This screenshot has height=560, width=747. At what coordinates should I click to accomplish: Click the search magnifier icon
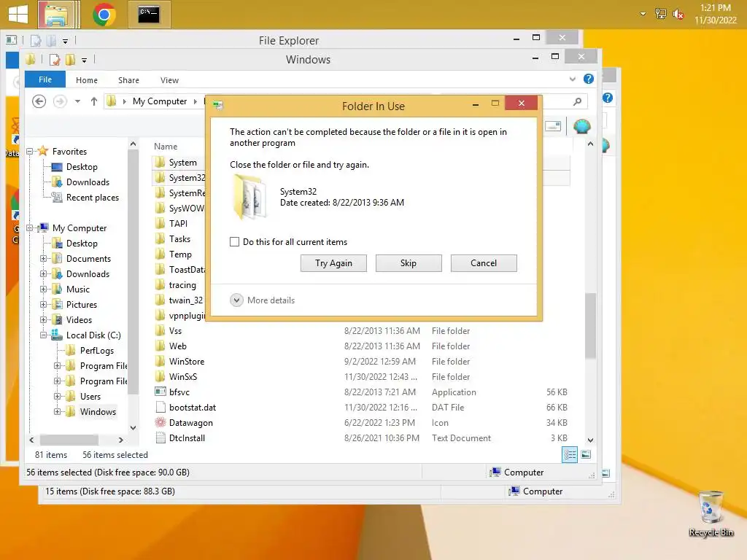578,101
